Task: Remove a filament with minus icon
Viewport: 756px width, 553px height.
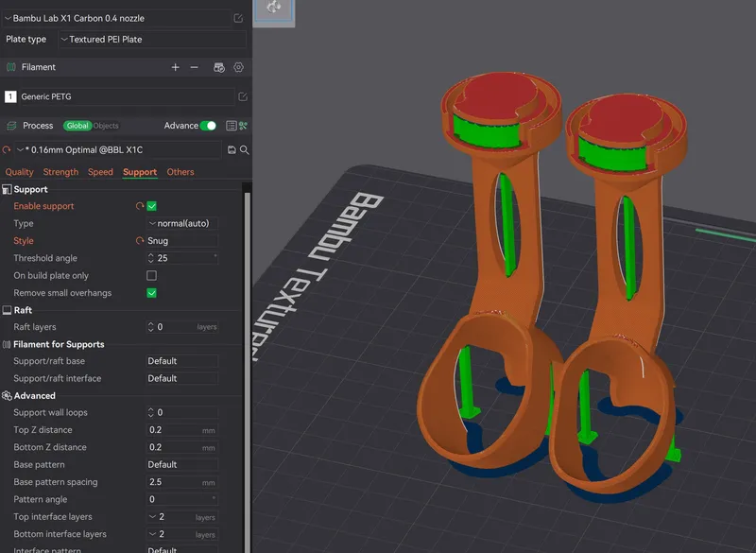Action: pyautogui.click(x=195, y=67)
